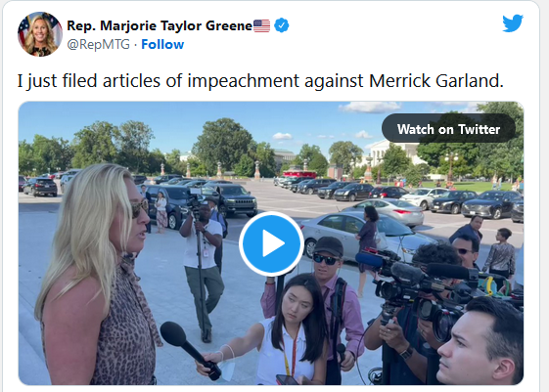Click the large green tree behind parking lot

[222, 146]
